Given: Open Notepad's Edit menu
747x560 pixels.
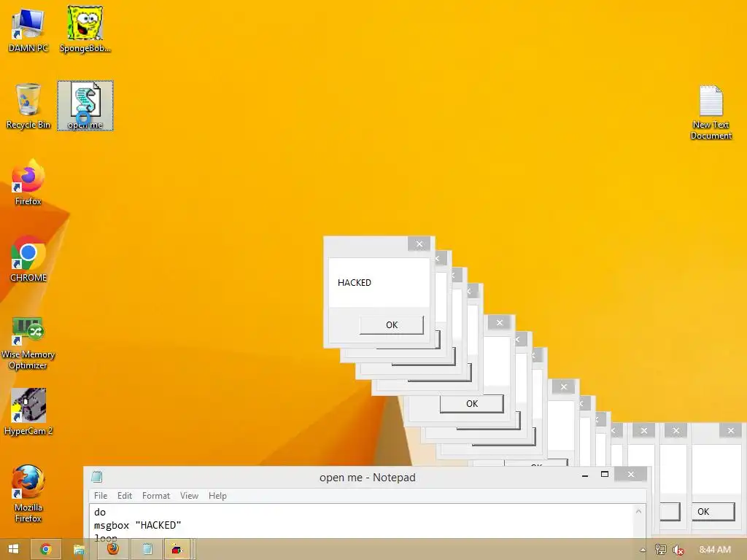Looking at the screenshot, I should coord(124,496).
